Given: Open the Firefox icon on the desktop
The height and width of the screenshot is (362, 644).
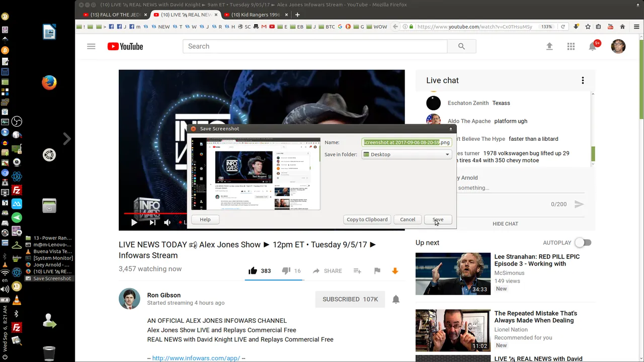Looking at the screenshot, I should [49, 82].
